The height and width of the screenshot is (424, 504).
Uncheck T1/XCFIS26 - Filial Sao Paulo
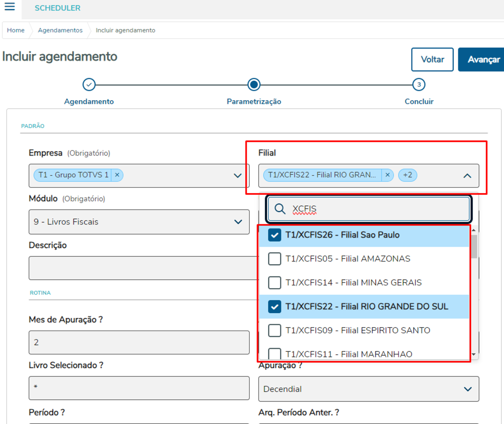click(x=275, y=235)
